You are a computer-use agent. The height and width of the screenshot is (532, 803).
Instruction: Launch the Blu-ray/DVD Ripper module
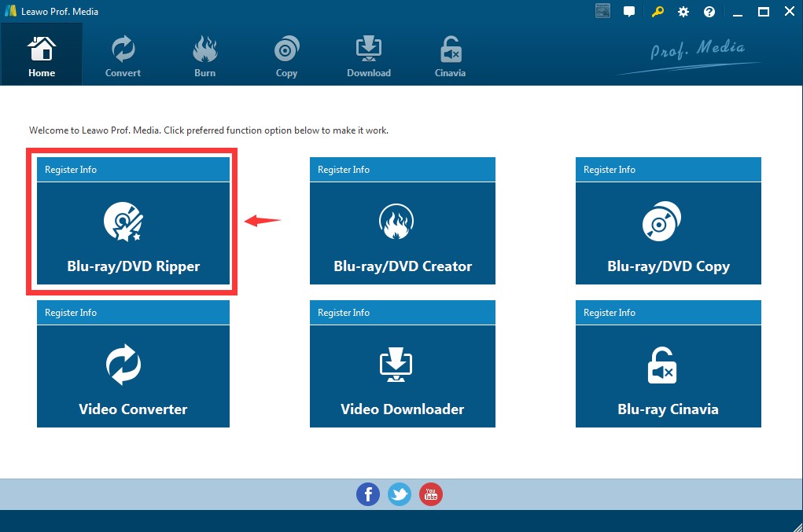click(133, 233)
